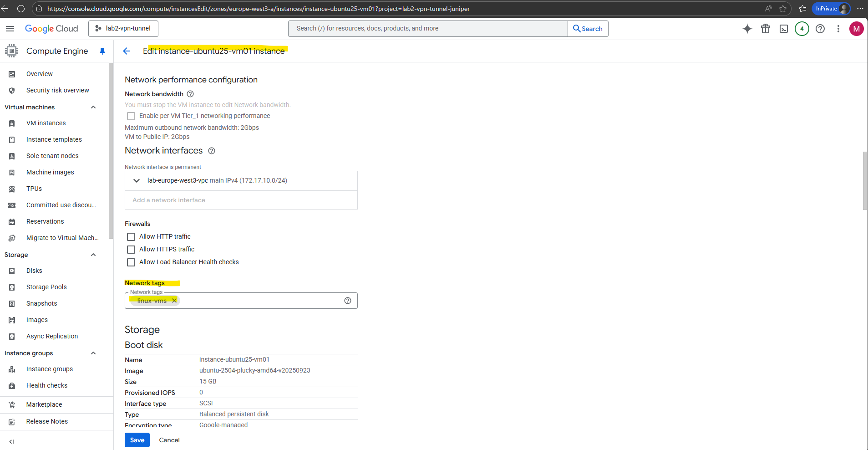
Task: Show help for Network interfaces
Action: pyautogui.click(x=212, y=151)
